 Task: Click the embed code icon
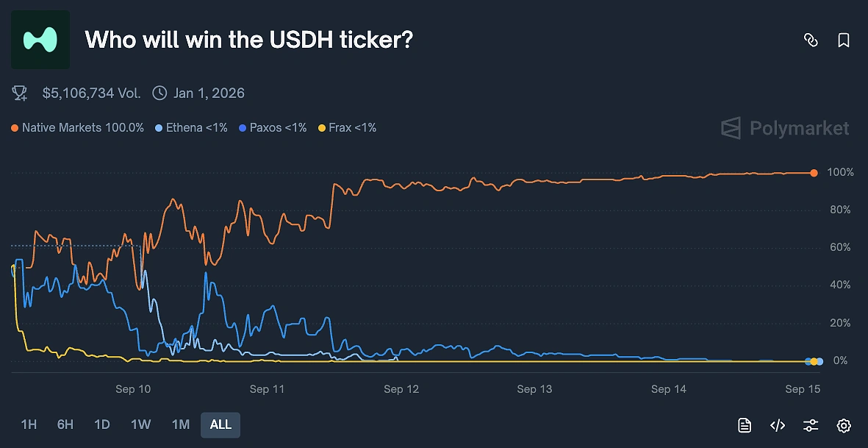tap(778, 425)
